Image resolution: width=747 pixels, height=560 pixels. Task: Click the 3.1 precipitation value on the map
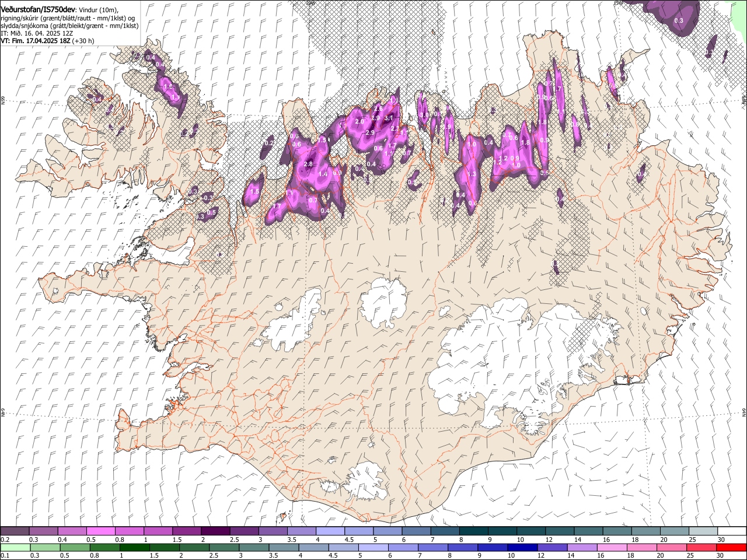click(x=389, y=118)
